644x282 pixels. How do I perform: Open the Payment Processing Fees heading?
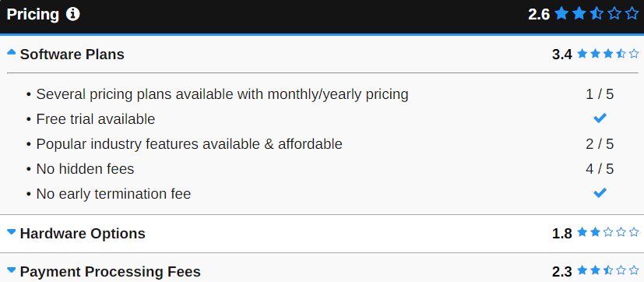[x=110, y=272]
